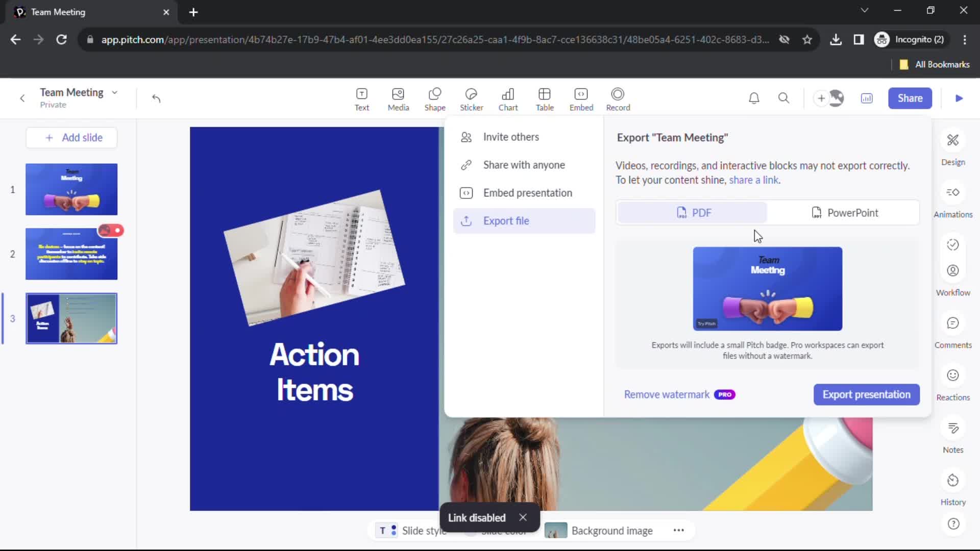Click Export presentation button
Image resolution: width=980 pixels, height=551 pixels.
click(866, 394)
